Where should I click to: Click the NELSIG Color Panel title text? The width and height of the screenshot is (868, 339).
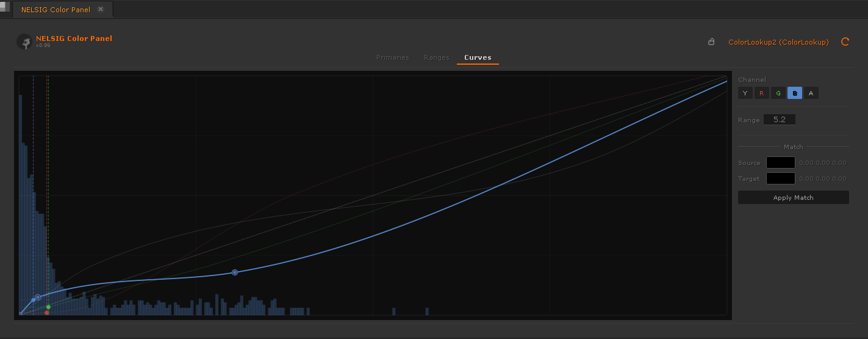point(74,38)
